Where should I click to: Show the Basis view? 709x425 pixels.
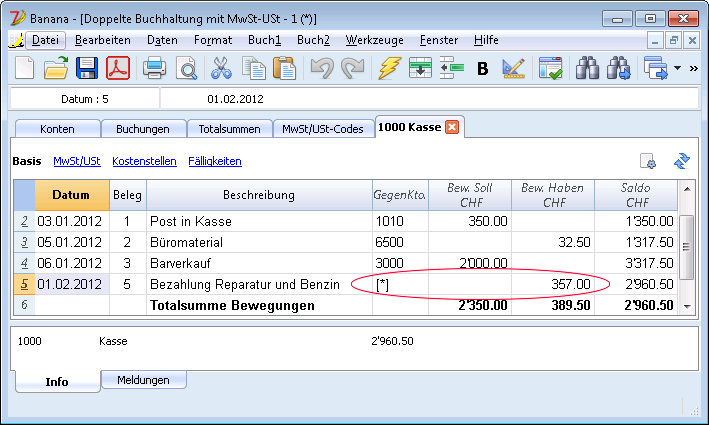(27, 161)
